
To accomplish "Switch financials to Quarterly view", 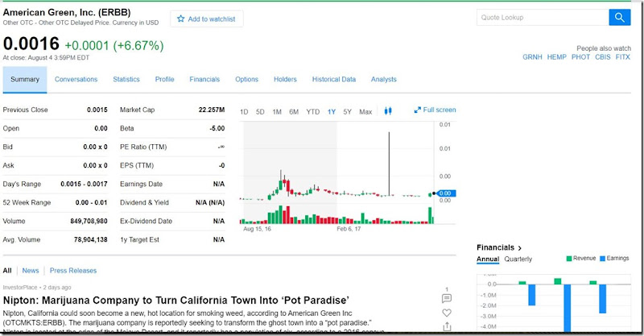I will [x=518, y=259].
